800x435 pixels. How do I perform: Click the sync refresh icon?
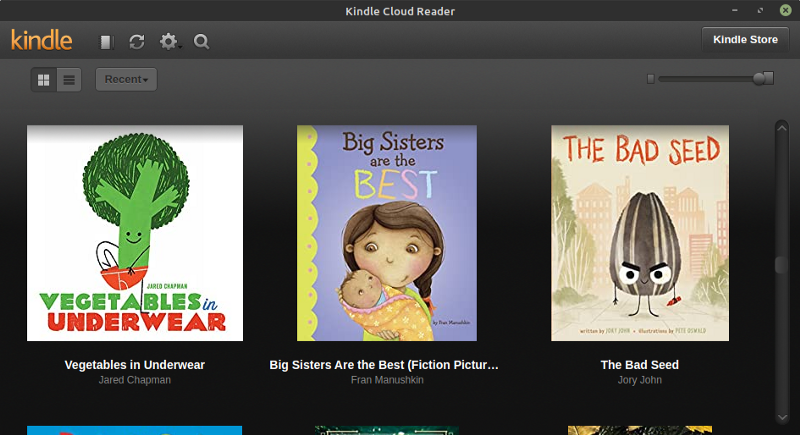(137, 41)
